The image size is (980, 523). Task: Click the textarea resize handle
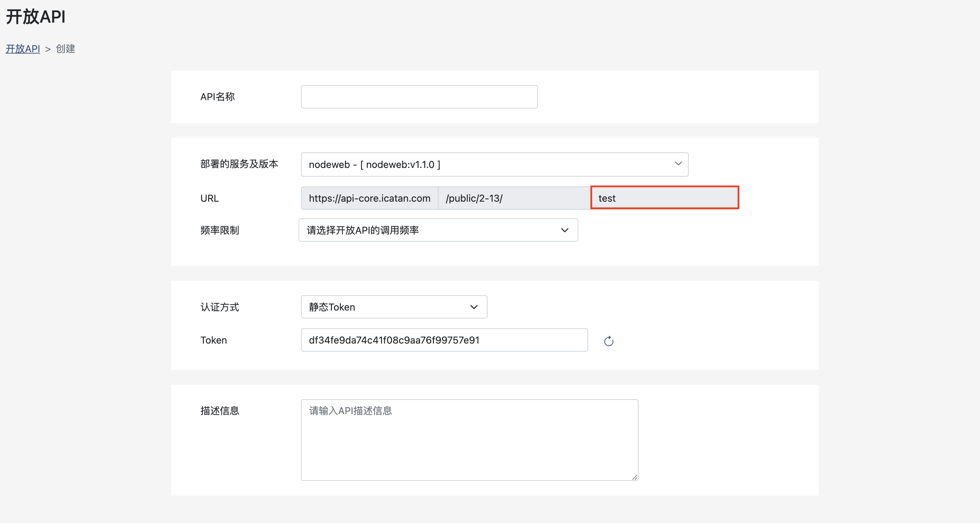coord(634,477)
